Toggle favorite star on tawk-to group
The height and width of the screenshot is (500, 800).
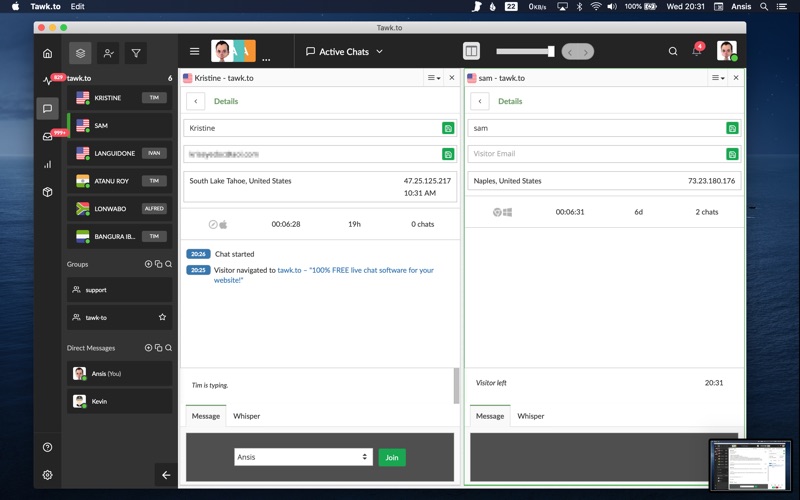(162, 317)
